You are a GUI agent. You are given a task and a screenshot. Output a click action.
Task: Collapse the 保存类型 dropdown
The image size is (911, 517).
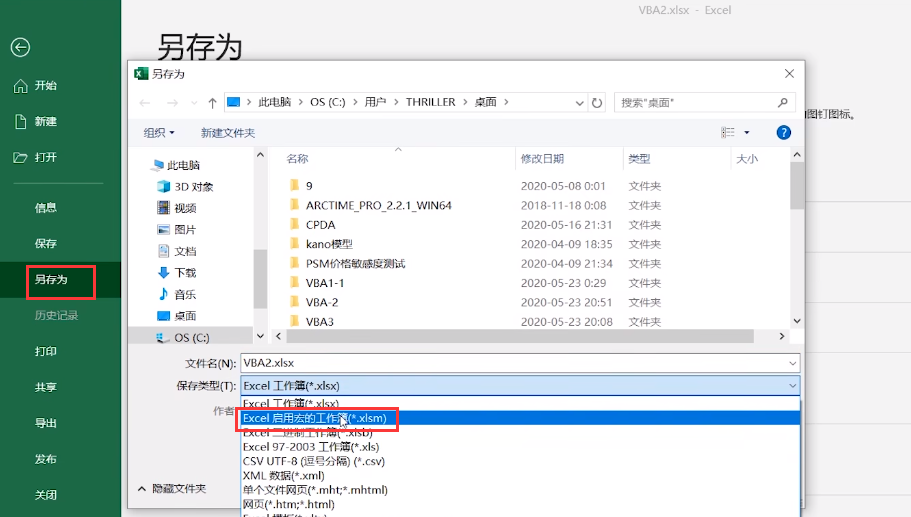point(792,386)
